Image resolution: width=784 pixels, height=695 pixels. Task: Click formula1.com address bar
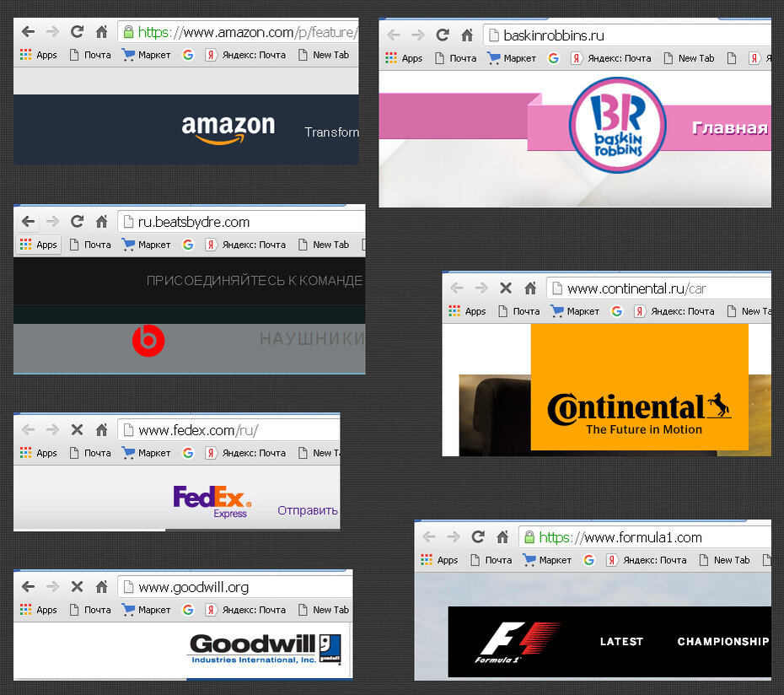645,537
